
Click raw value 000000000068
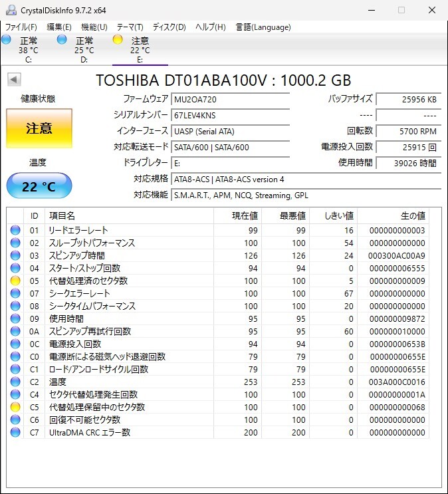pos(397,407)
